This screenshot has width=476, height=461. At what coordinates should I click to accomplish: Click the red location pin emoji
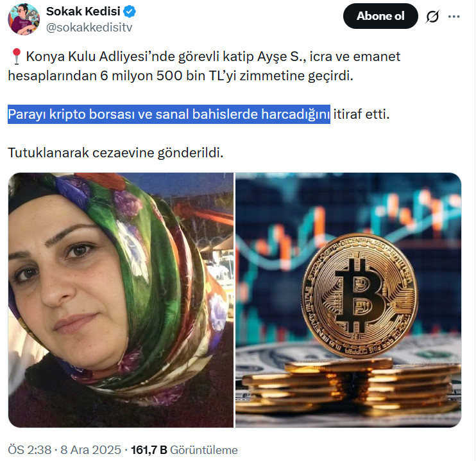click(16, 57)
